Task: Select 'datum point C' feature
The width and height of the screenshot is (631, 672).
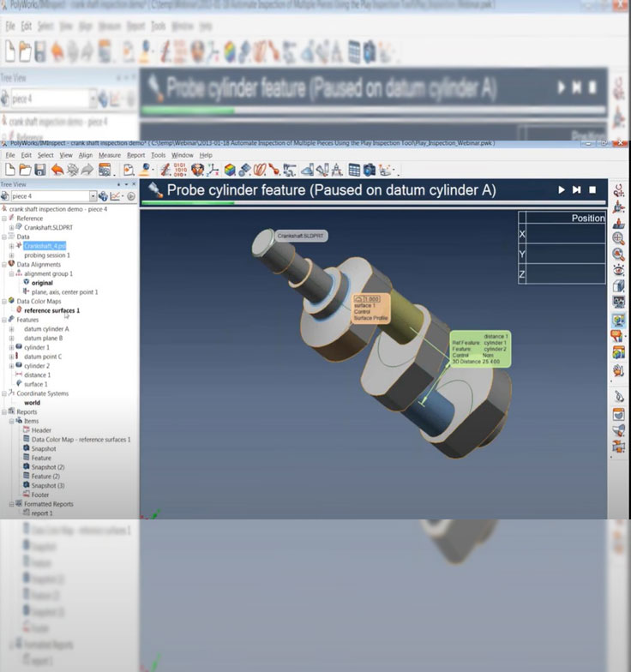Action: 43,357
